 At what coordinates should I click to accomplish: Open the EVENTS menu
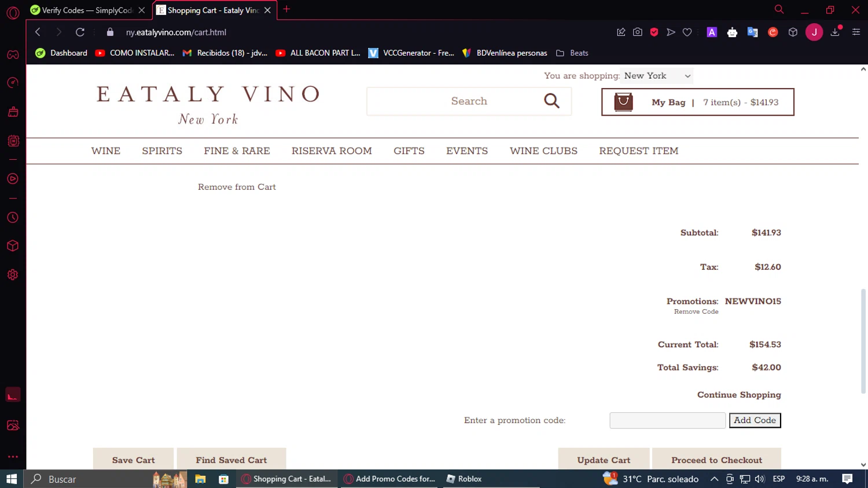click(467, 151)
